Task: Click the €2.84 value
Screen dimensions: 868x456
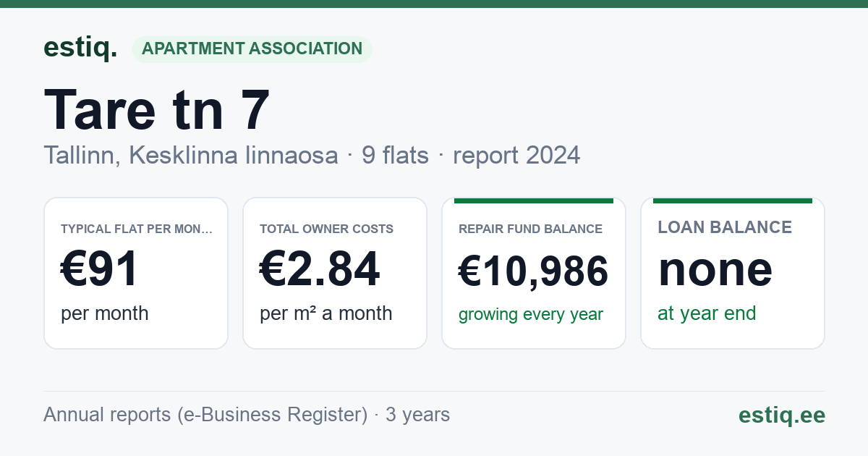Action: click(320, 269)
